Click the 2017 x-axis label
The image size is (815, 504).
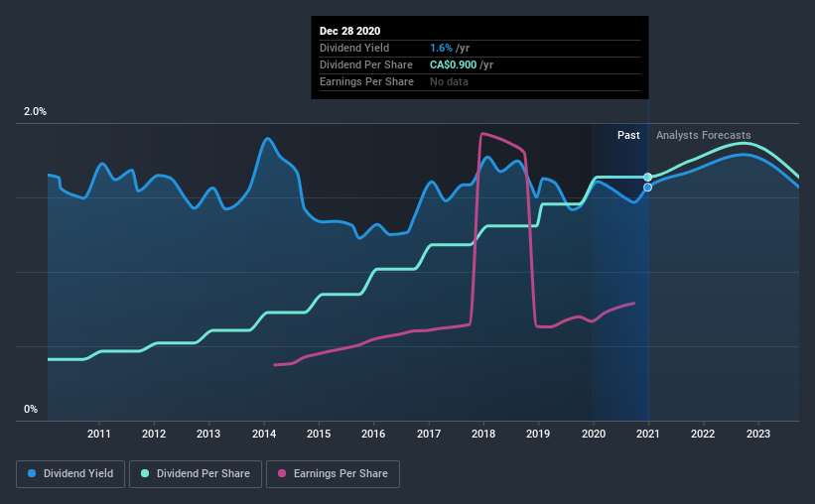[429, 434]
